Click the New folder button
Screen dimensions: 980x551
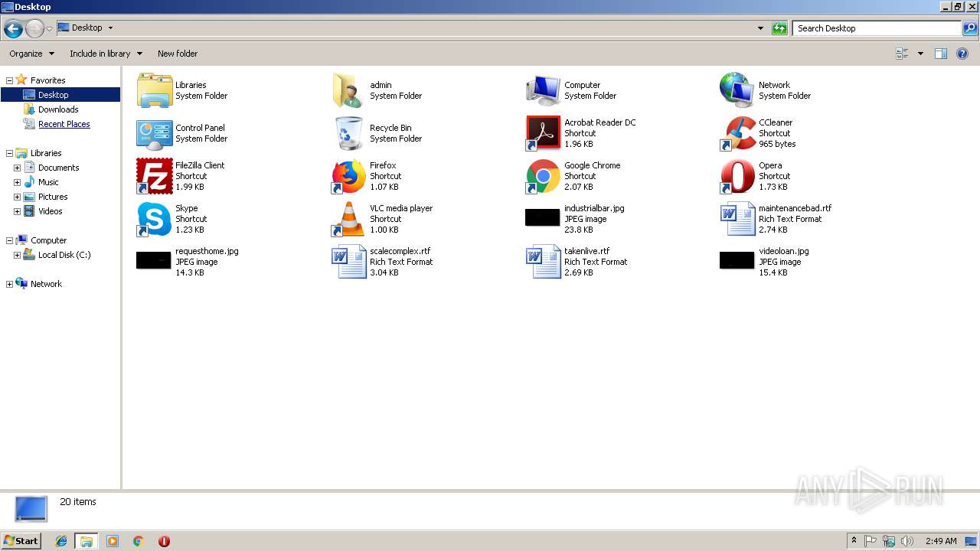coord(178,54)
